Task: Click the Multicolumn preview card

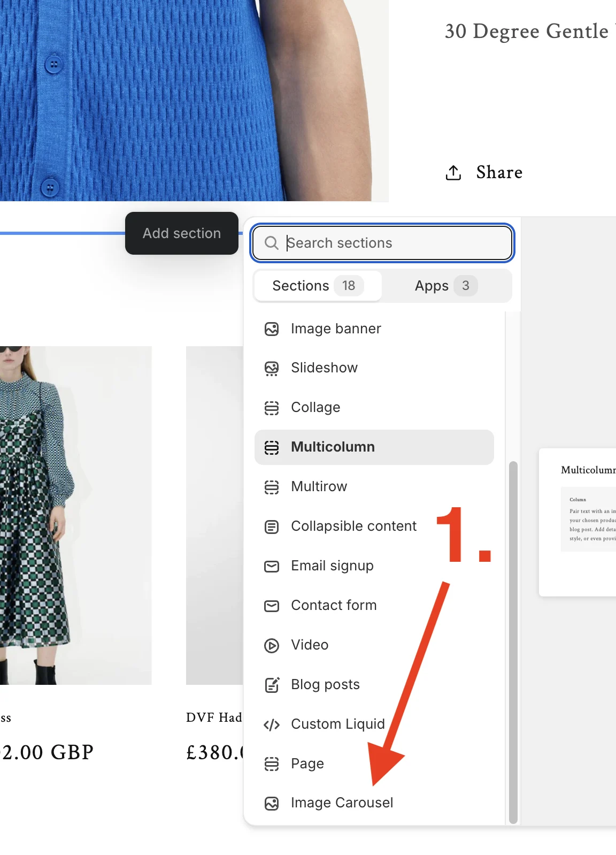Action: tap(577, 522)
